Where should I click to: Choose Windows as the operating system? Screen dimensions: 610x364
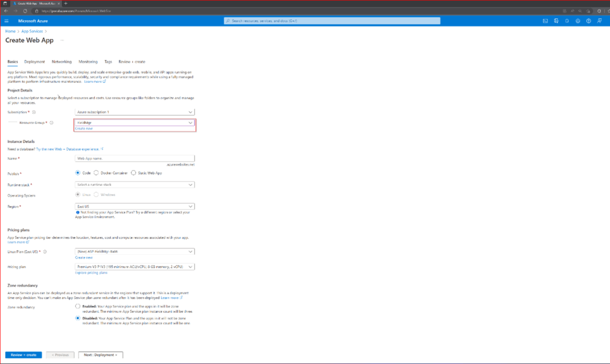(x=96, y=194)
